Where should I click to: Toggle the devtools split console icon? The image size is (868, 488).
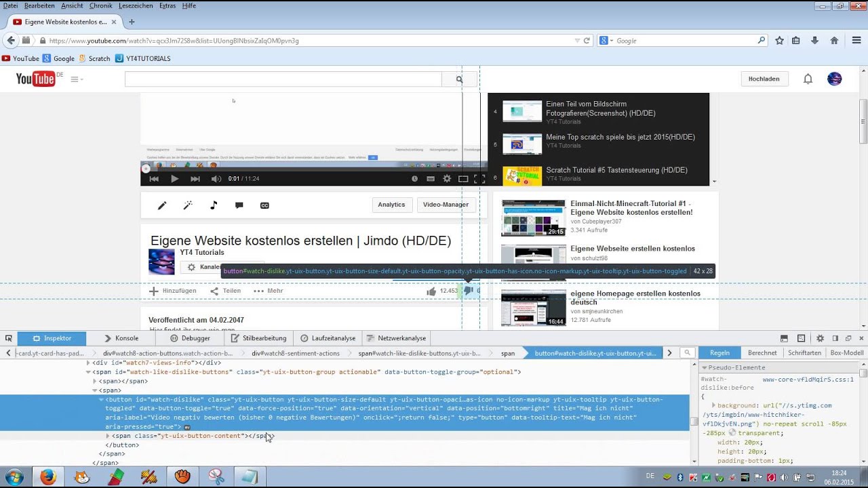(784, 338)
